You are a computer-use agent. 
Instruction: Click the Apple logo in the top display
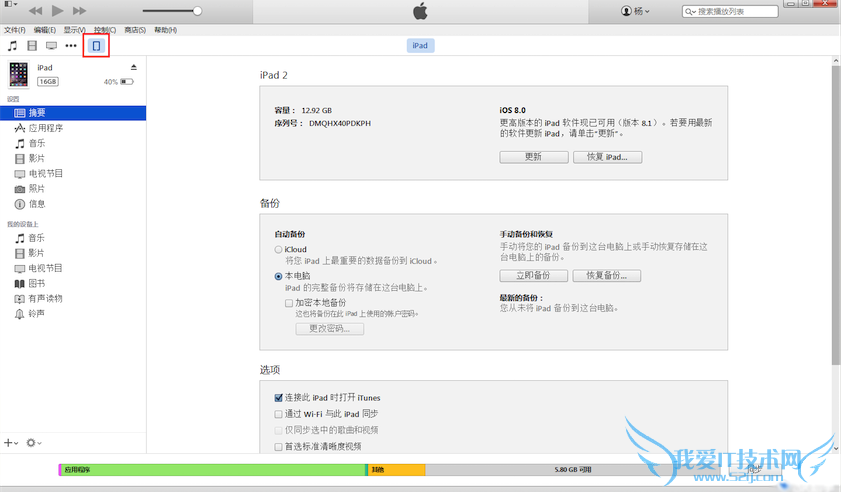420,11
